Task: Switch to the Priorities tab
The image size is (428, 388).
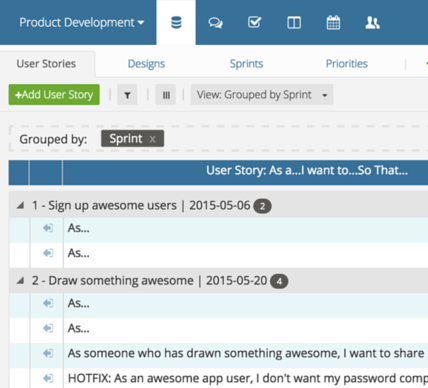Action: (x=347, y=64)
